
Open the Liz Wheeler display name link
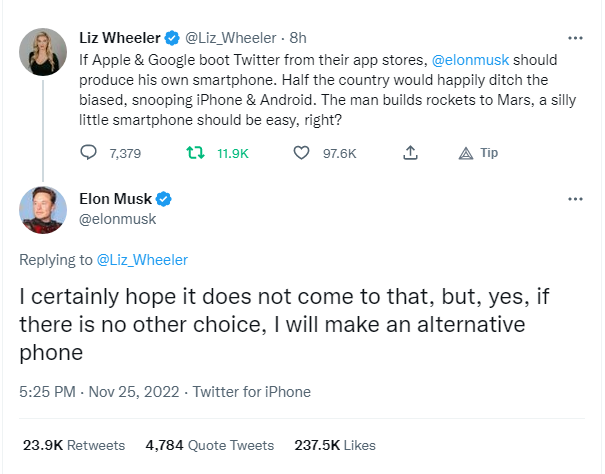(120, 39)
